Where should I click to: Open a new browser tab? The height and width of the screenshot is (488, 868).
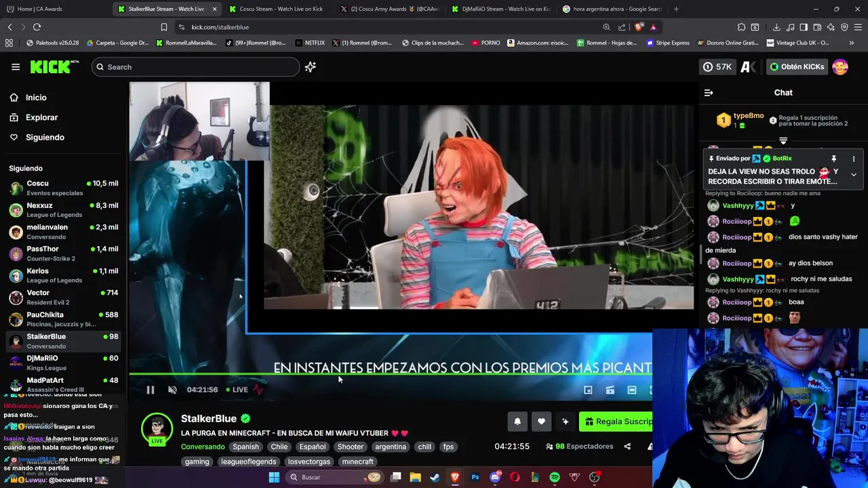pos(676,9)
